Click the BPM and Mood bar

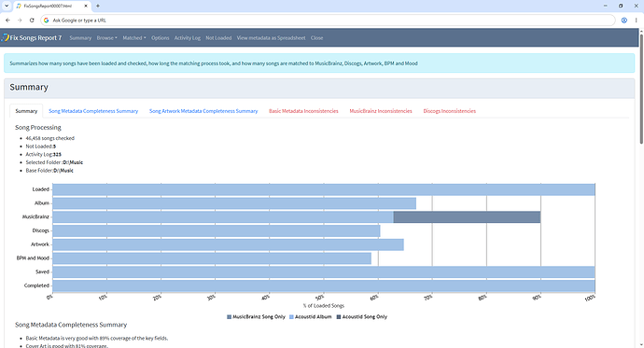212,258
